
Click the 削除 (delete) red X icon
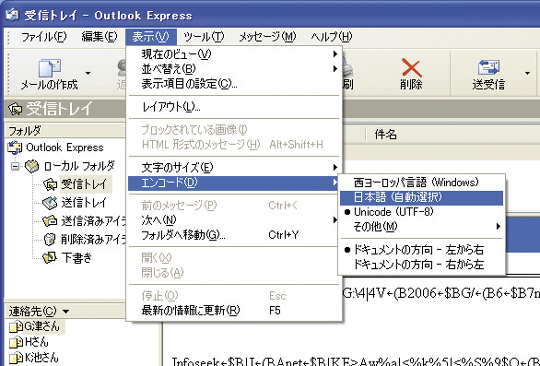(x=412, y=67)
